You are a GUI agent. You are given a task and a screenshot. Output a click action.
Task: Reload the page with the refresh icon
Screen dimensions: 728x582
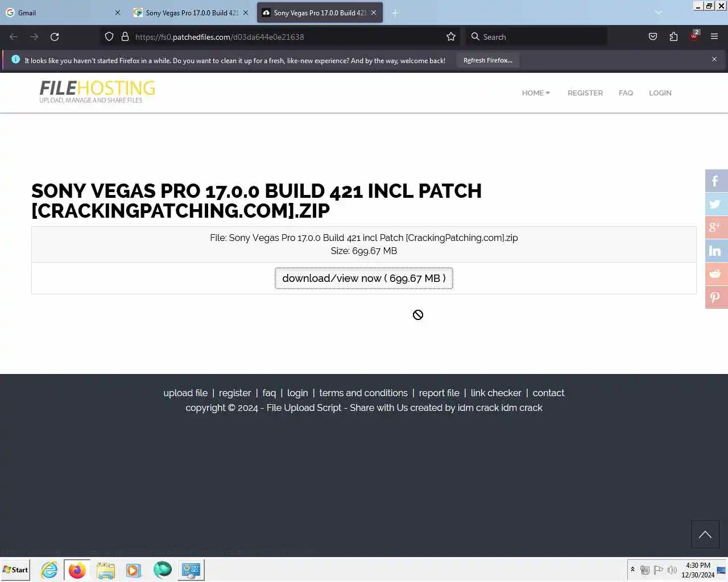click(55, 37)
